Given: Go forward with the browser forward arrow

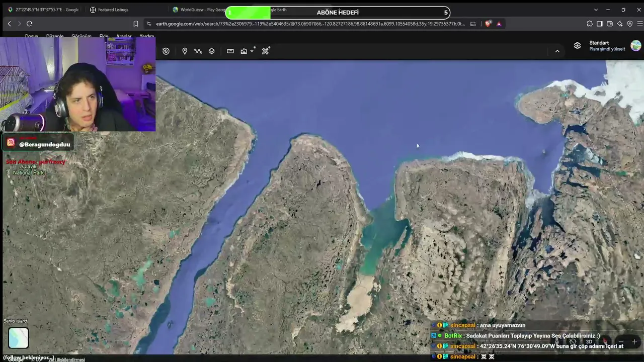Looking at the screenshot, I should point(19,24).
